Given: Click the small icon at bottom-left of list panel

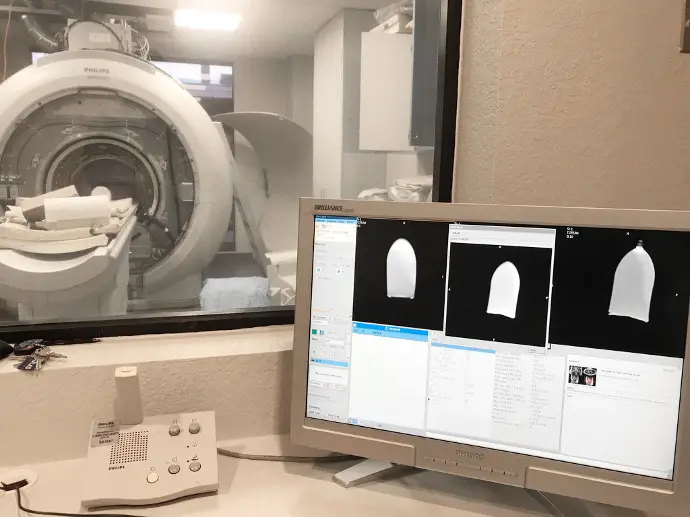Looking at the screenshot, I should 354,421.
